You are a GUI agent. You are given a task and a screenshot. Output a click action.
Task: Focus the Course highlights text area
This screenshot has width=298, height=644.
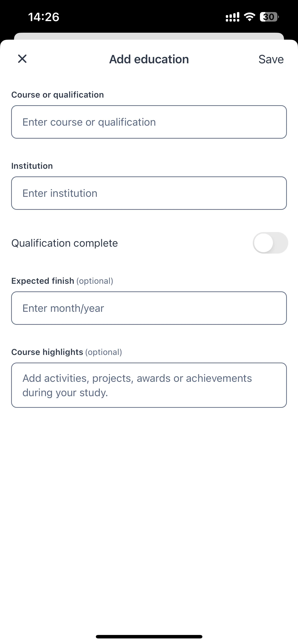click(149, 385)
